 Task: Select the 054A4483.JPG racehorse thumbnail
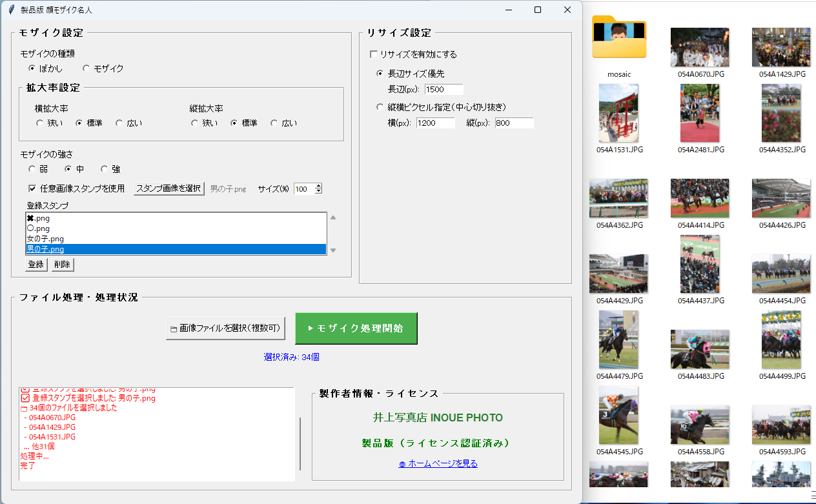[699, 349]
